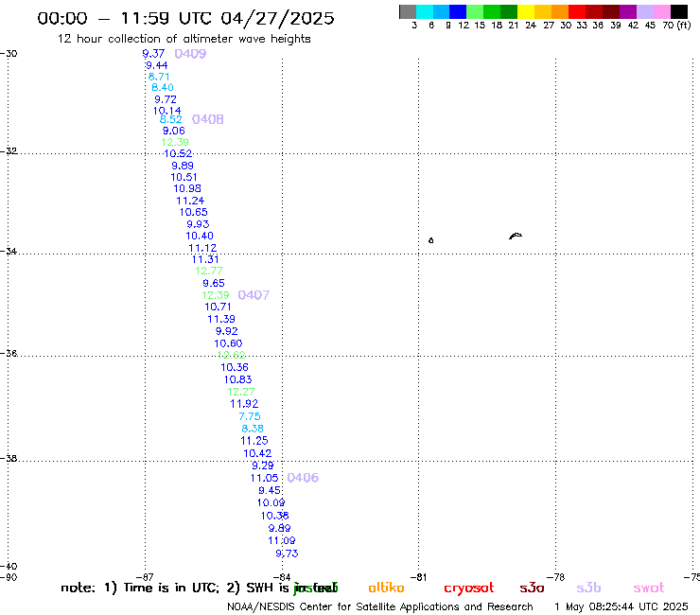The height and width of the screenshot is (615, 700).
Task: Select the pink swatch in the legend bar
Action: 662,11
